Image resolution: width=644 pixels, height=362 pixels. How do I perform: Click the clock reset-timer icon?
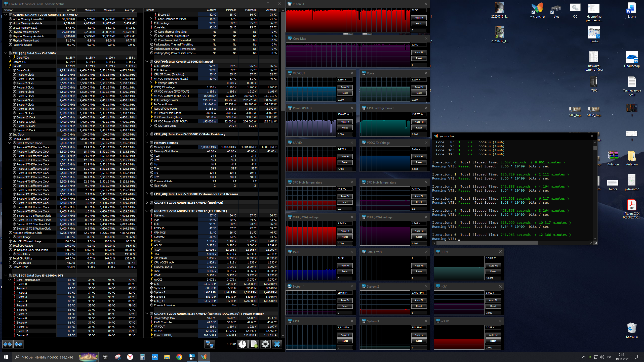point(242,344)
